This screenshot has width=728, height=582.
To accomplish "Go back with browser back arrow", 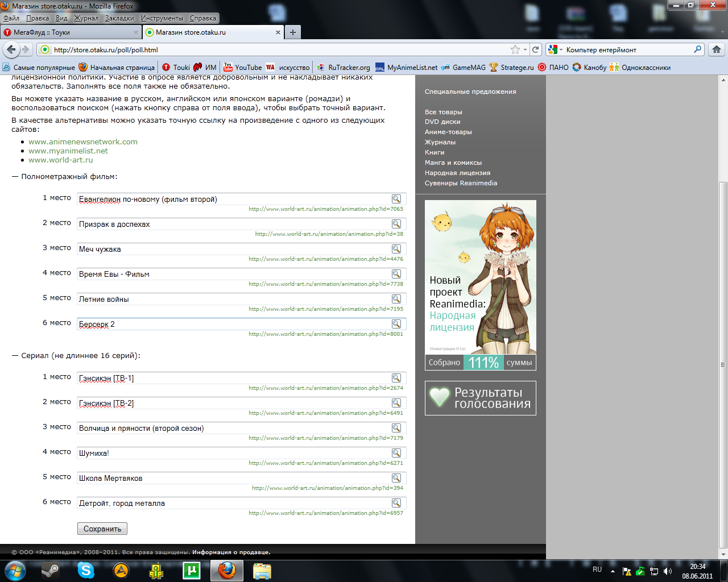I will click(11, 49).
